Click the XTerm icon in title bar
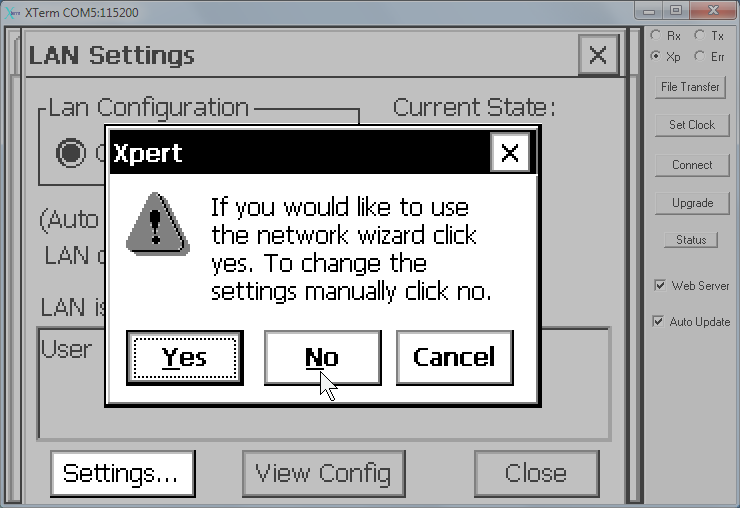Viewport: 740px width, 508px height. (x=12, y=12)
